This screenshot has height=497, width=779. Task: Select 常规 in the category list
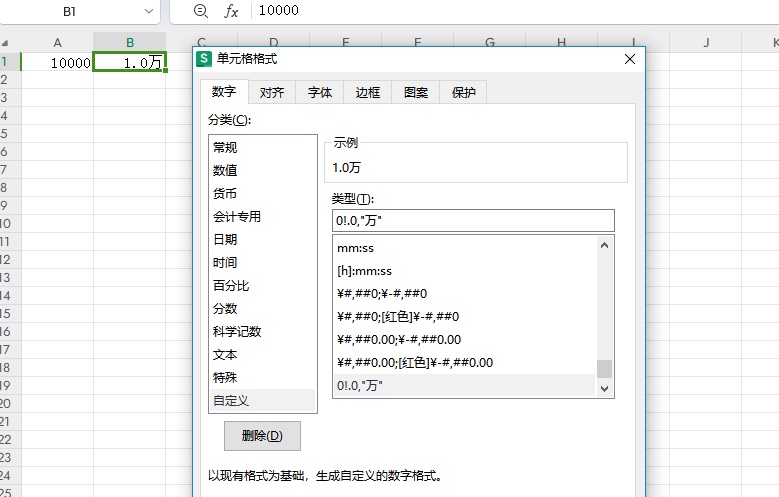pyautogui.click(x=262, y=148)
